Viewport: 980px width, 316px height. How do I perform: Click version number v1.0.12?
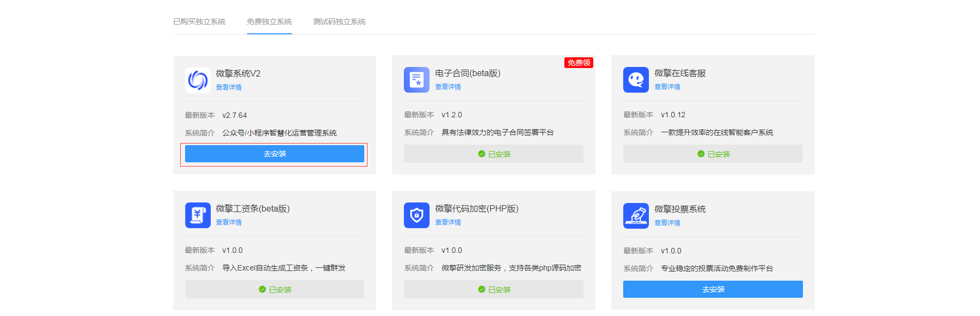point(673,115)
